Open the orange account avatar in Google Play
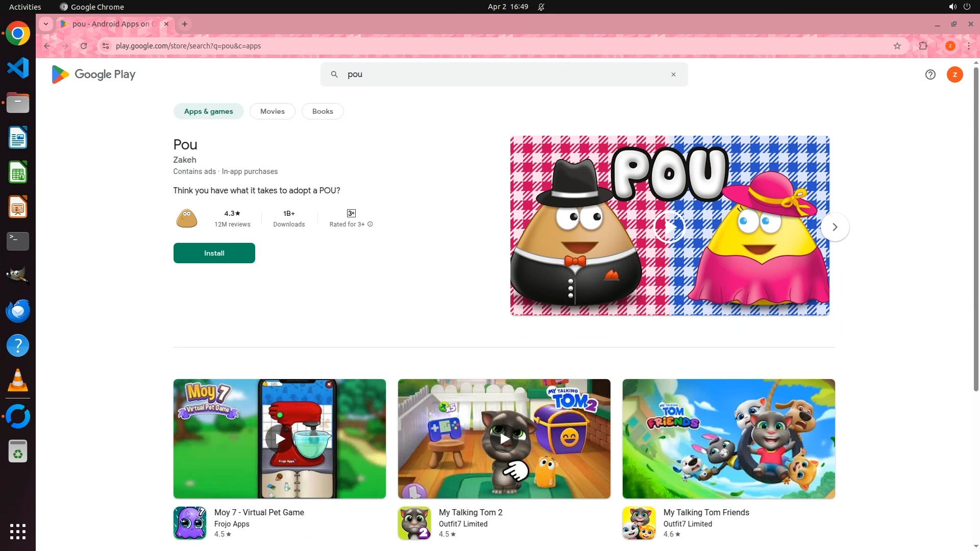Image resolution: width=980 pixels, height=551 pixels. (954, 74)
